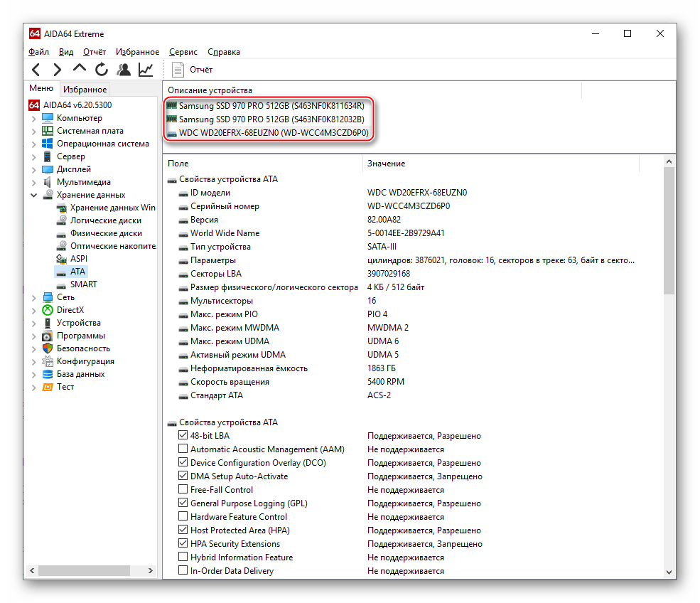The height and width of the screenshot is (603, 700).
Task: Click the Forward navigation arrow icon
Action: coord(58,70)
